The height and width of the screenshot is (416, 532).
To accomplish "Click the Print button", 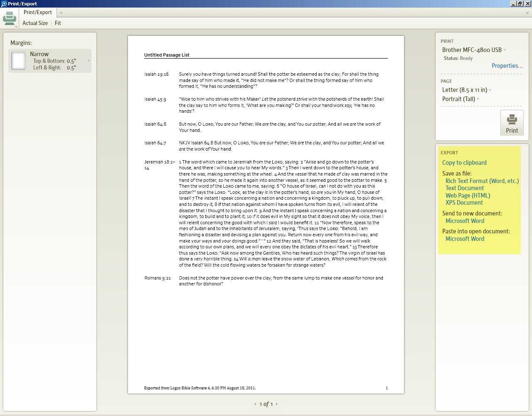I will (512, 123).
